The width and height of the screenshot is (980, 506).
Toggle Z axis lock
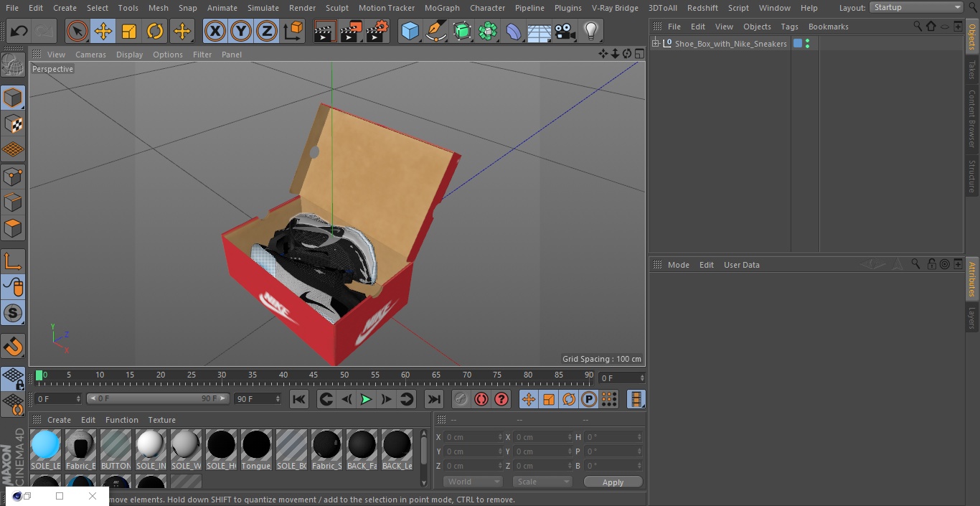pyautogui.click(x=267, y=31)
